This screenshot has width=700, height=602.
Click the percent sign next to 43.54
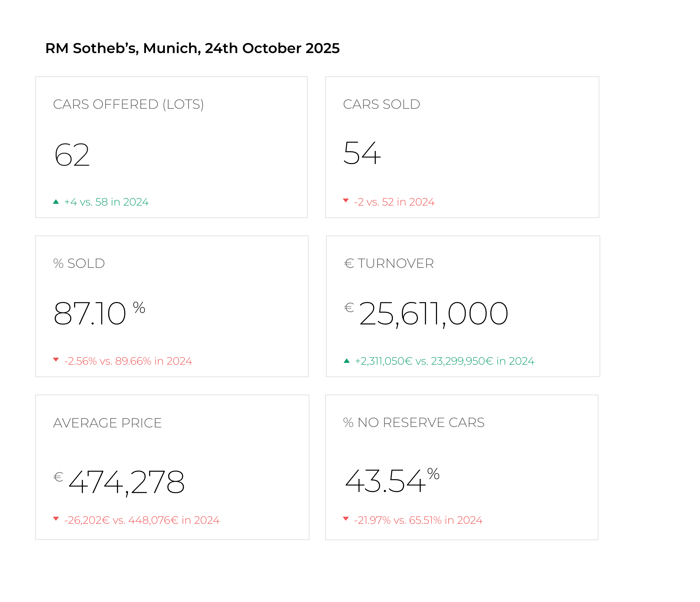coord(433,474)
